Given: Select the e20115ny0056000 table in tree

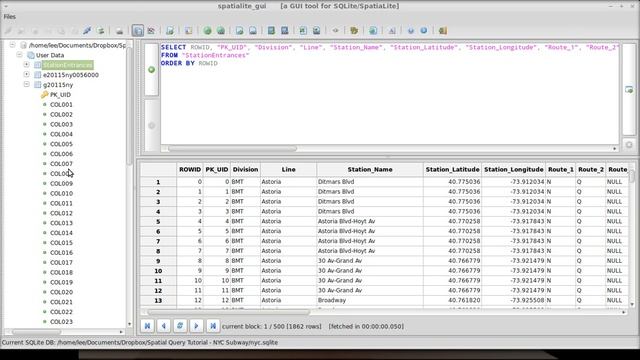Looking at the screenshot, I should (71, 75).
